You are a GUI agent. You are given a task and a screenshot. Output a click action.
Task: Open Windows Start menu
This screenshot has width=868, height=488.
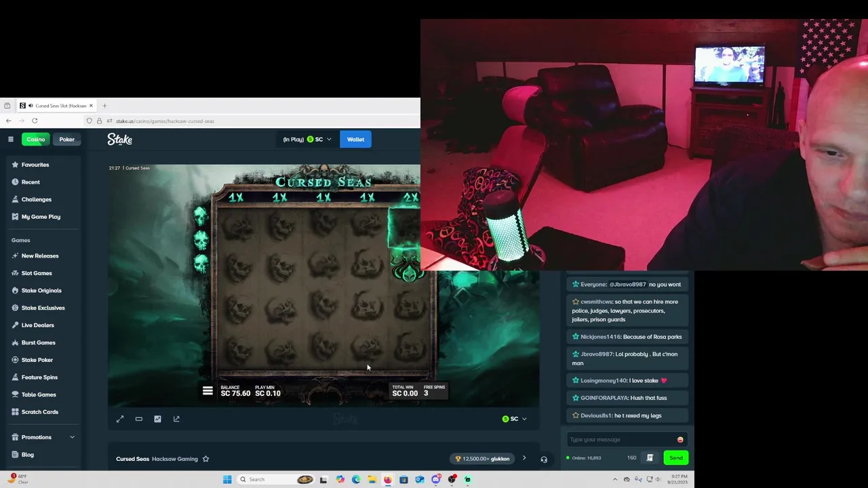pyautogui.click(x=227, y=479)
